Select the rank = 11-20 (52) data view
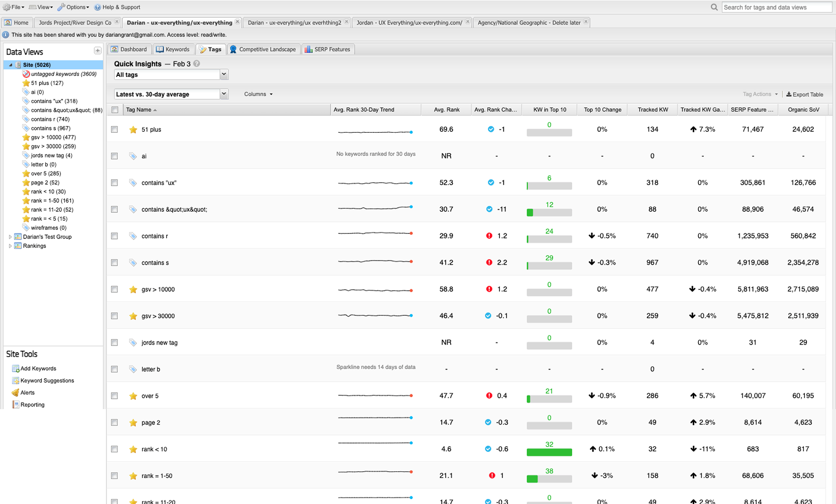This screenshot has height=504, width=836. pos(52,210)
